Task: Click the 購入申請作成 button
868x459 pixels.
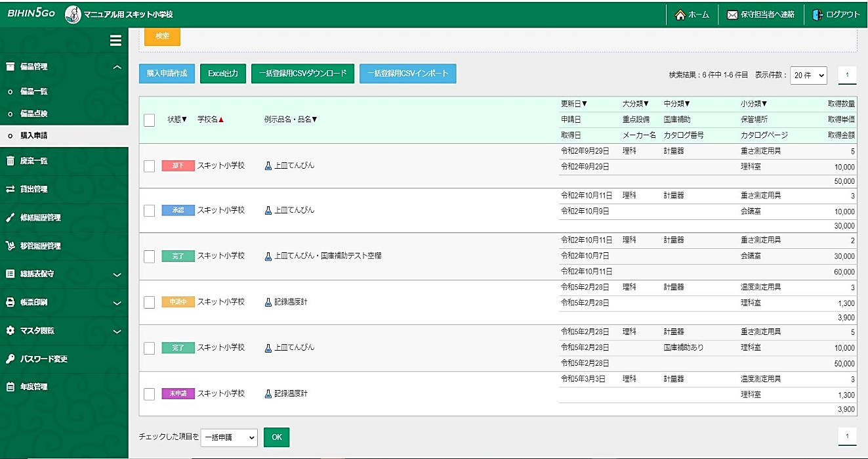Action: coord(167,74)
